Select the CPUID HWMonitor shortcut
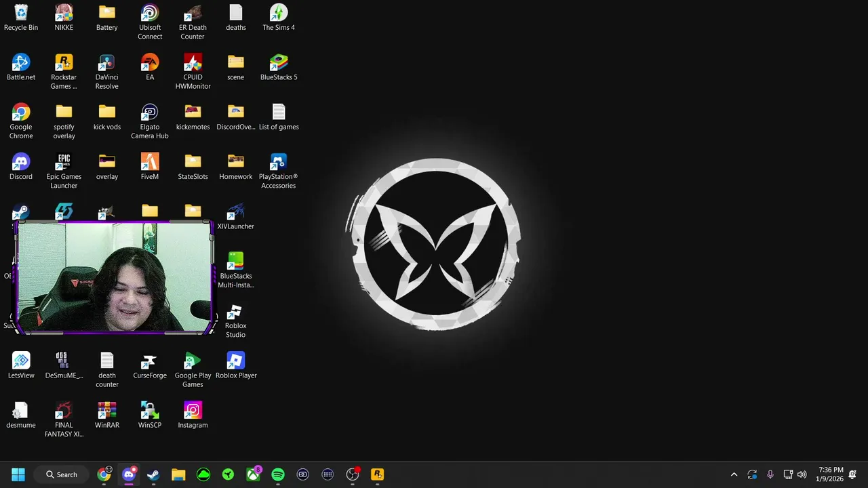 (x=193, y=71)
